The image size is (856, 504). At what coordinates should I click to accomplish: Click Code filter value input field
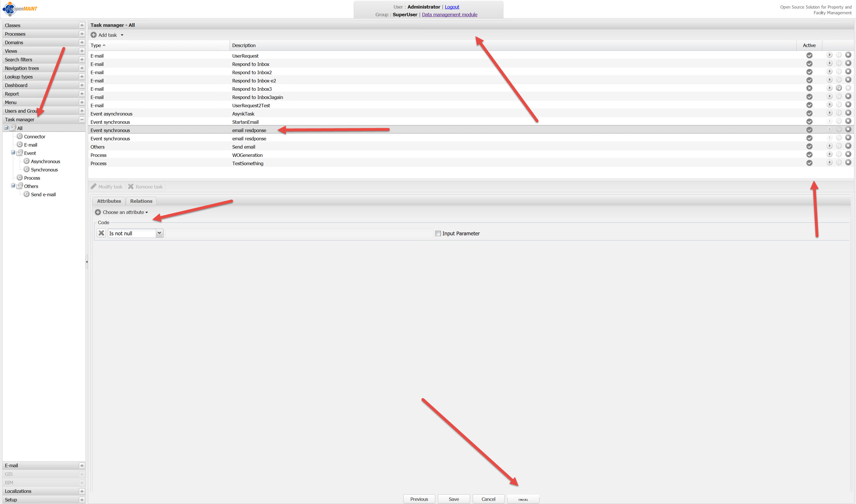[x=299, y=233]
